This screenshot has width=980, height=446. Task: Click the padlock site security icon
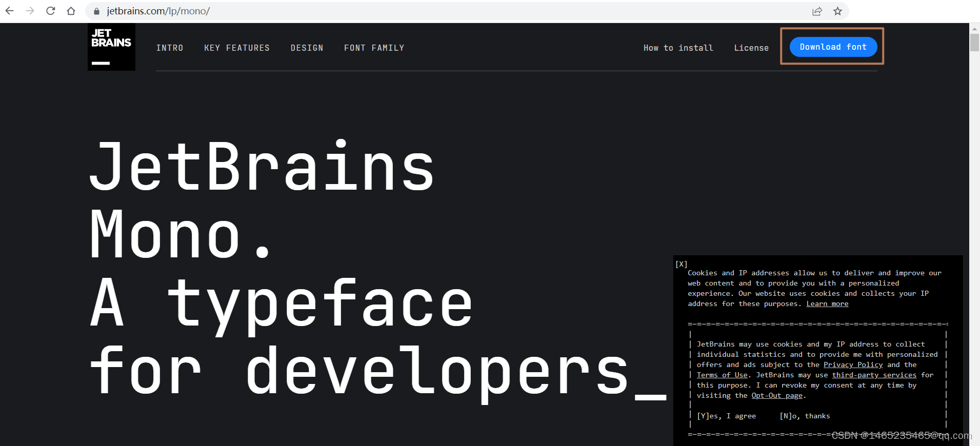(x=96, y=11)
